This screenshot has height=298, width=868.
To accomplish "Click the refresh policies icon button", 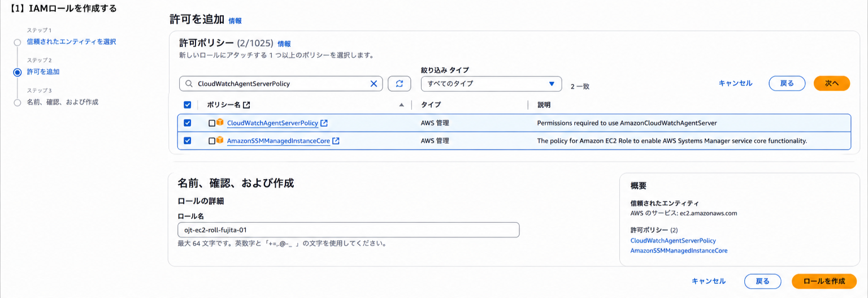I will tap(400, 84).
